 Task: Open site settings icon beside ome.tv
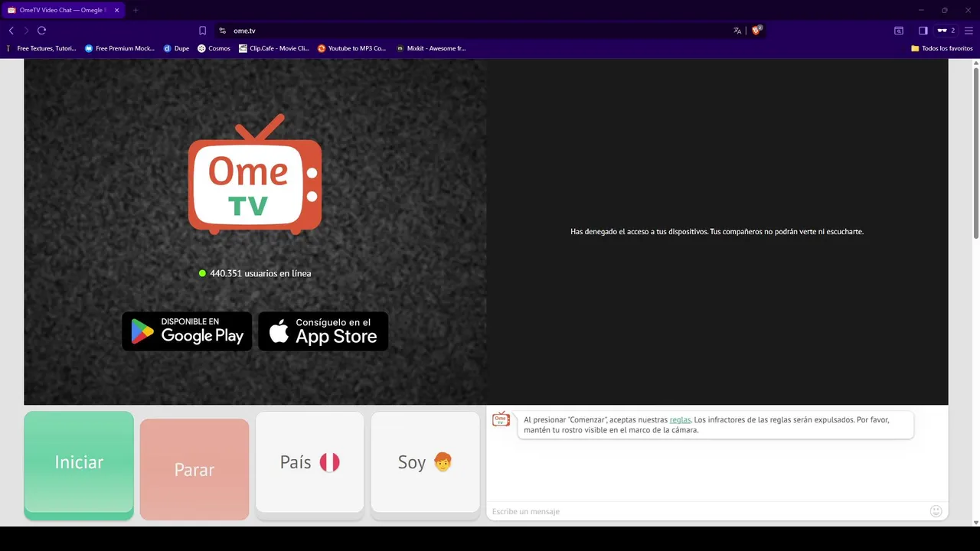click(222, 31)
